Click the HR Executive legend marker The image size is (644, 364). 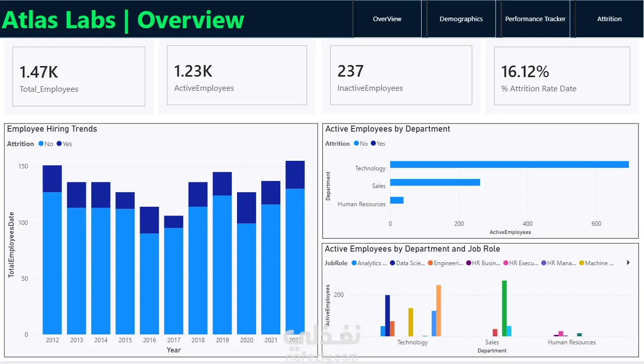coord(506,263)
